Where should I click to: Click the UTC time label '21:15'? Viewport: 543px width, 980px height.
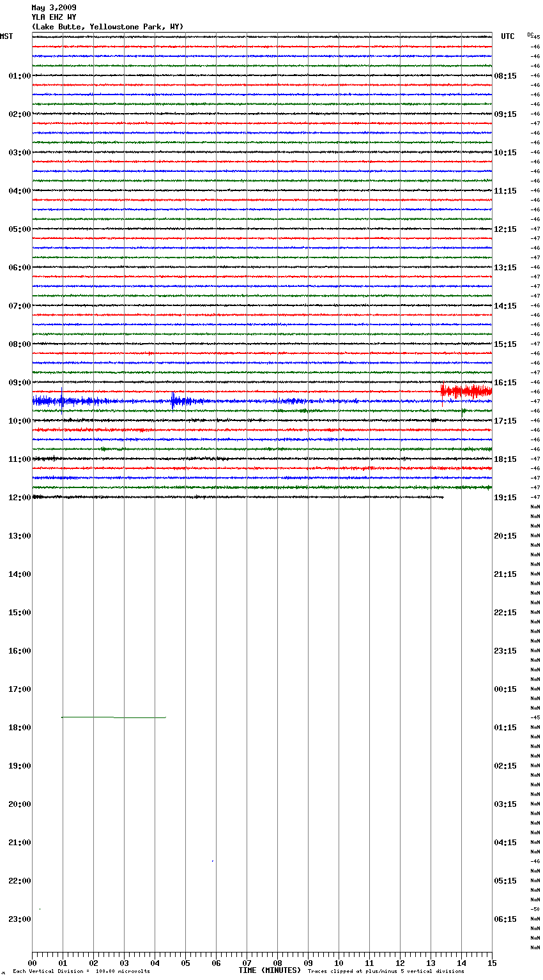505,574
